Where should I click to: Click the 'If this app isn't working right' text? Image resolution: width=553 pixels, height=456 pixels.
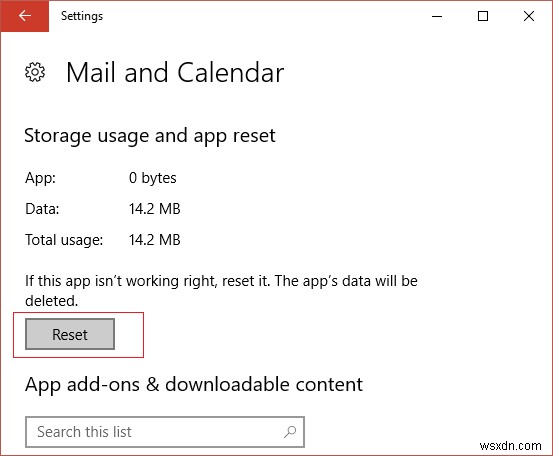[221, 291]
